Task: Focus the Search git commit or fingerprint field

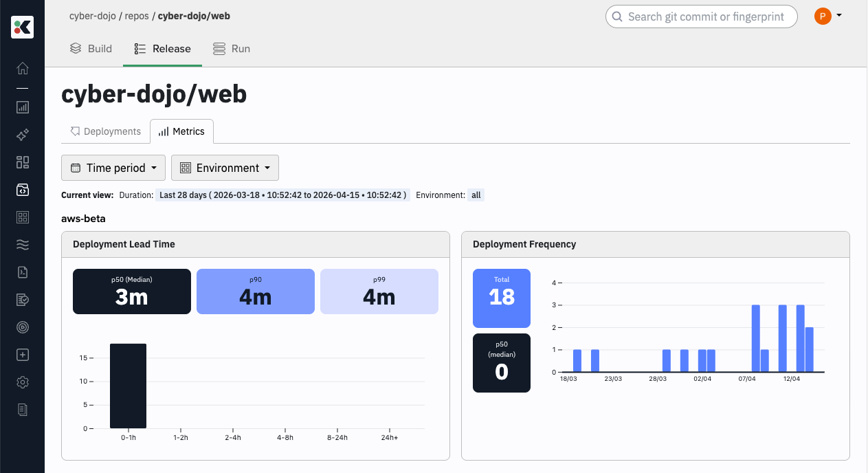Action: (701, 16)
